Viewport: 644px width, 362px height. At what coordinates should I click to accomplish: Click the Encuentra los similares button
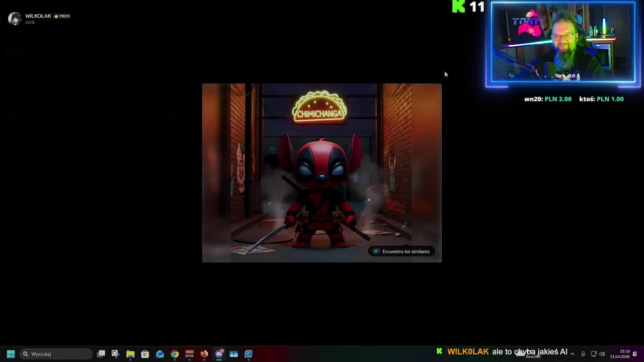(x=401, y=251)
